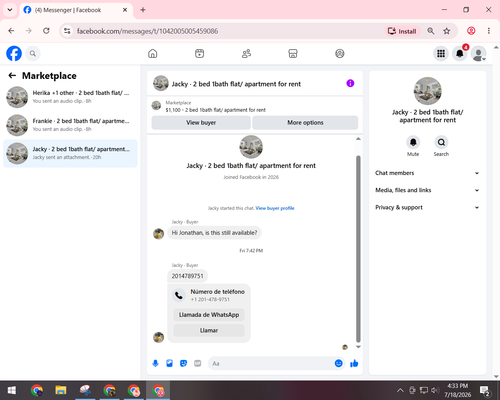Open Chrome profile icon
The image size is (500, 400).
click(x=471, y=31)
